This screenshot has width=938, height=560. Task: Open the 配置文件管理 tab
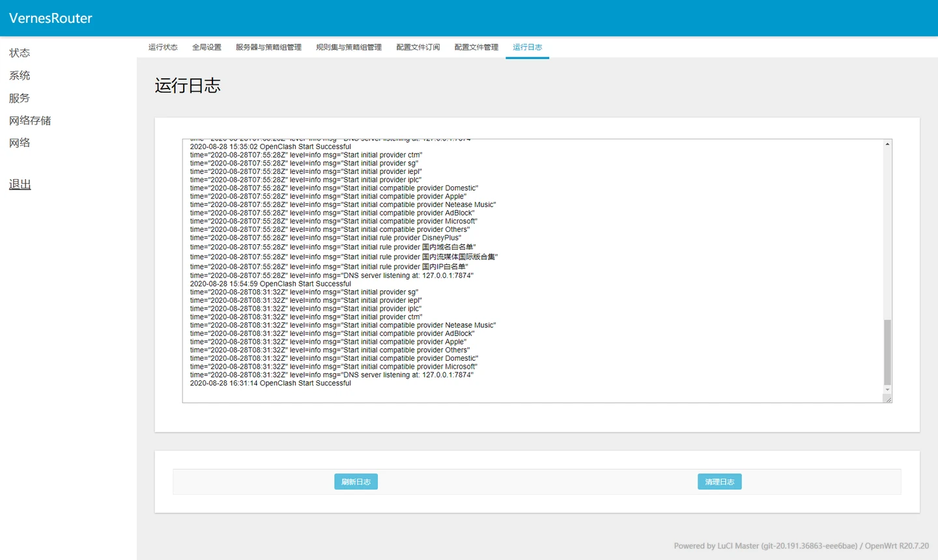476,47
